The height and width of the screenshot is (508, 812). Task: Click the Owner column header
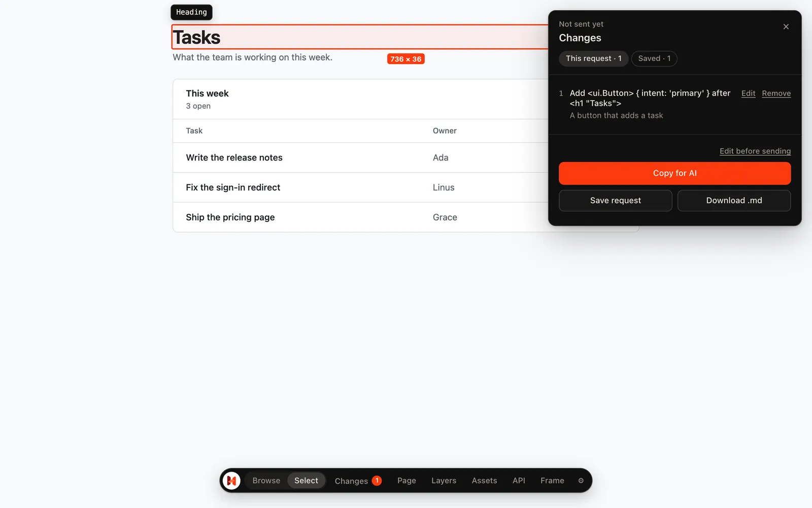pyautogui.click(x=445, y=131)
